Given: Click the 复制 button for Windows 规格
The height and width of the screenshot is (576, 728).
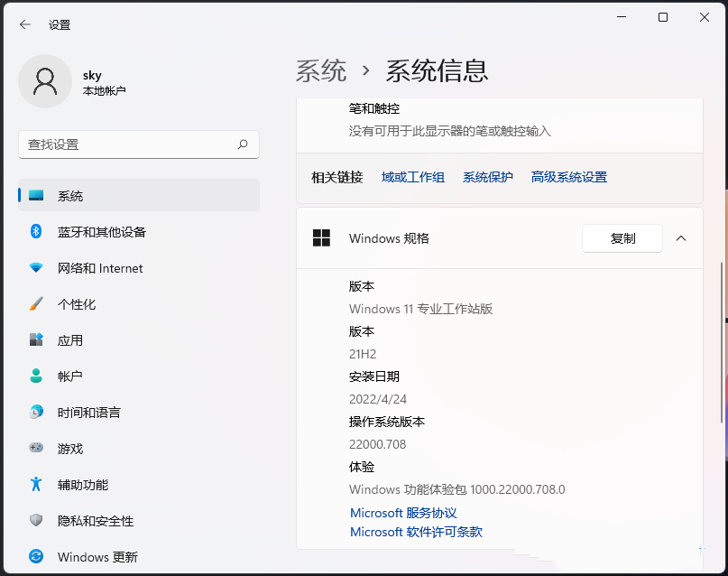Looking at the screenshot, I should pos(622,238).
